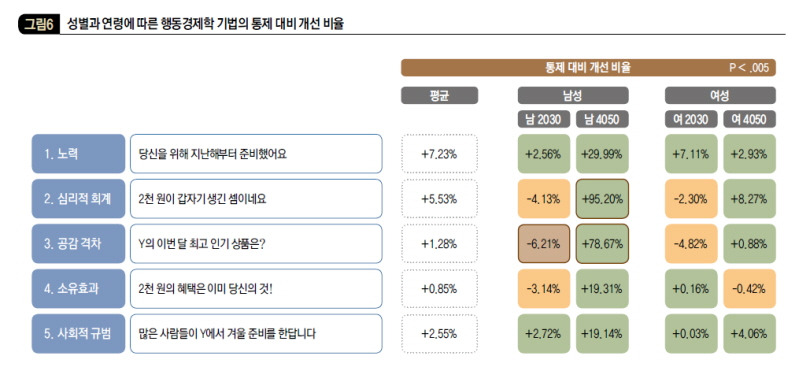Click the 평균 column header
799x371 pixels.
(439, 95)
